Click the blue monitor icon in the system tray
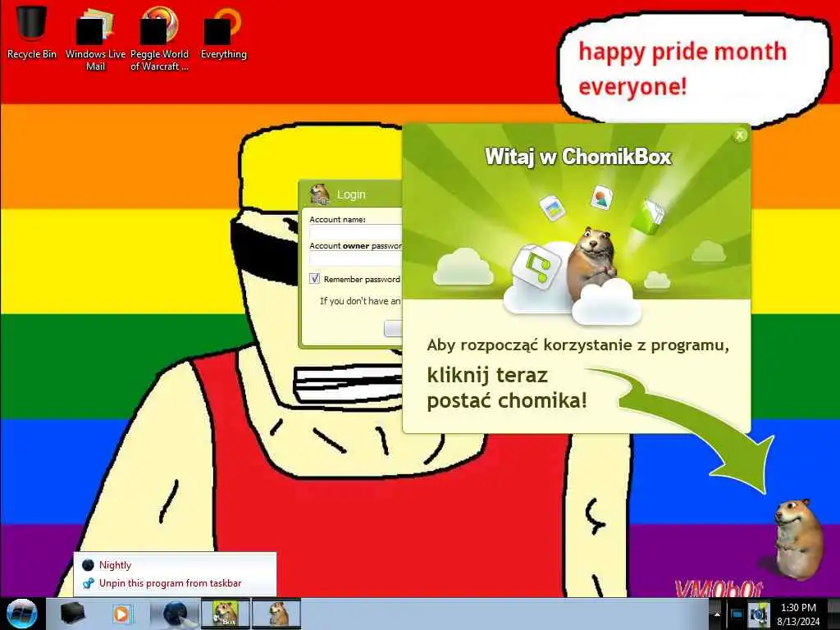The width and height of the screenshot is (840, 630). pyautogui.click(x=737, y=614)
